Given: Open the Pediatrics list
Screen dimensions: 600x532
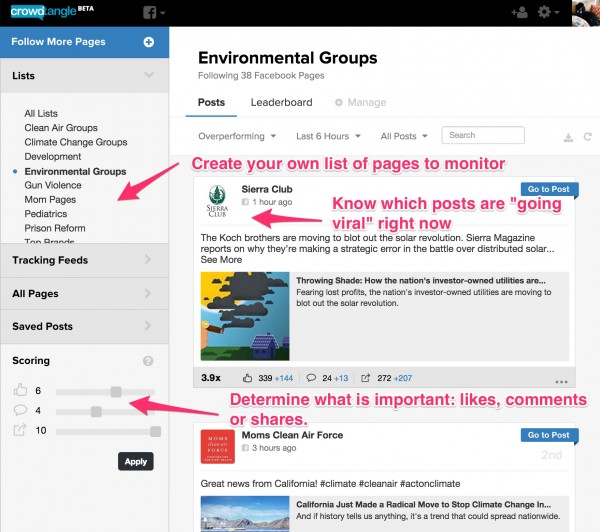Looking at the screenshot, I should point(46,214).
